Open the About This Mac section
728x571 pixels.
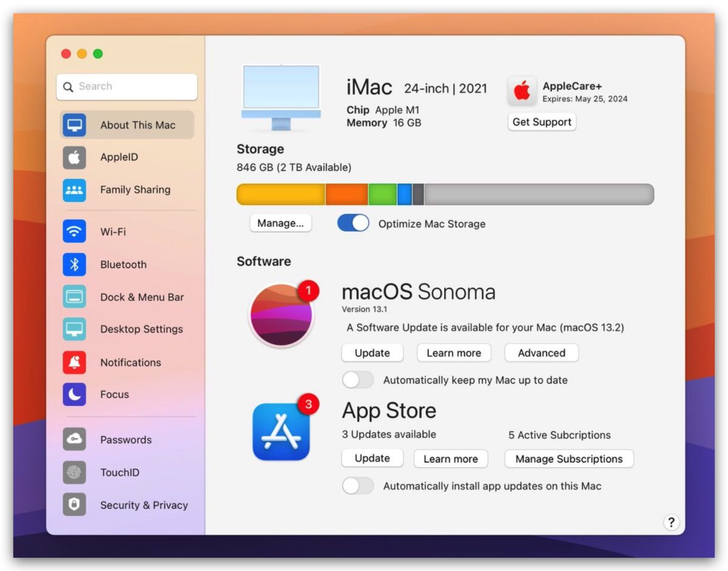pyautogui.click(x=127, y=125)
